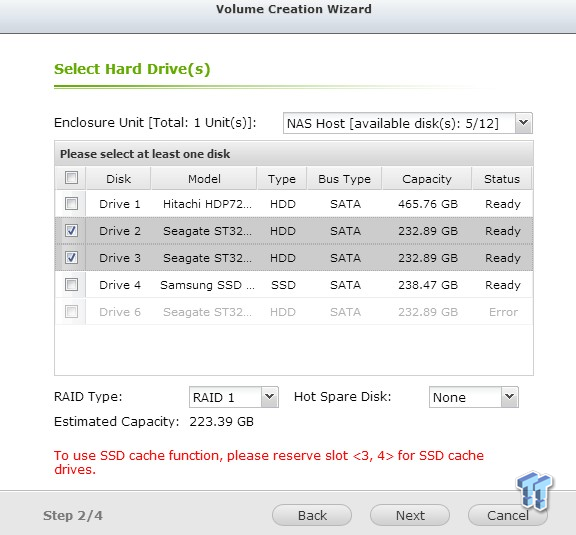This screenshot has width=576, height=535.
Task: Click the Back button
Action: pos(312,515)
